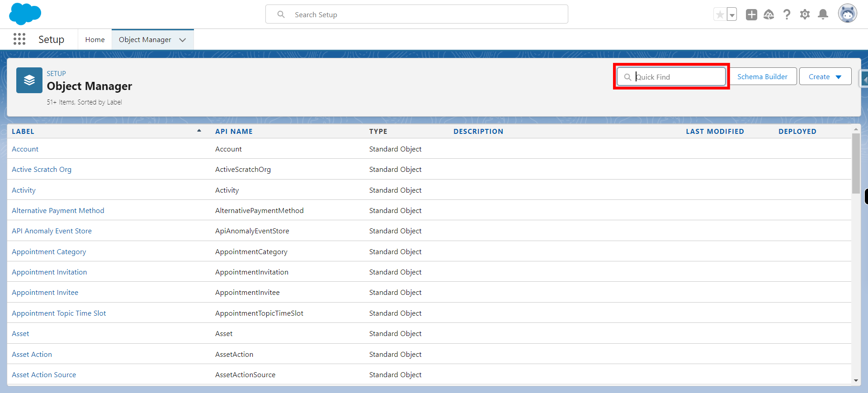Open the Favorites list dropdown arrow

click(732, 14)
